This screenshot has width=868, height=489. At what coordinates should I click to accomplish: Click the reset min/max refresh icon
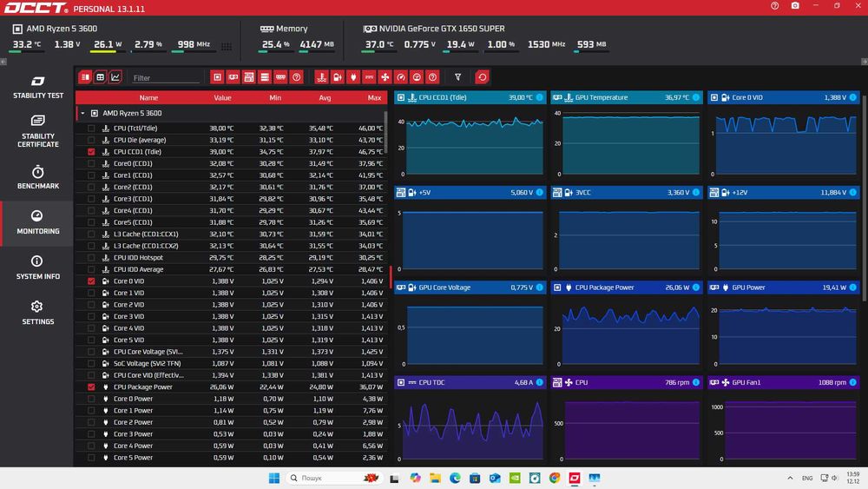click(x=482, y=77)
